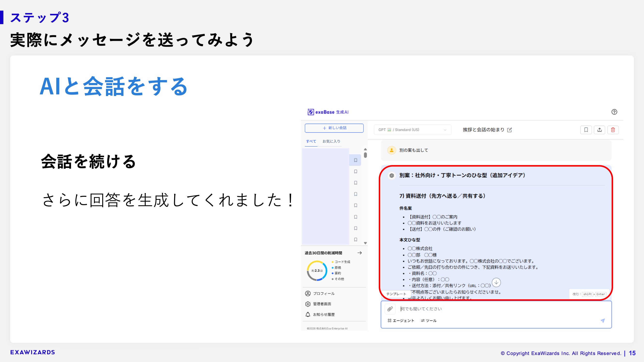The image size is (644, 362).
Task: Click the share/export conversation icon
Action: pos(600,130)
